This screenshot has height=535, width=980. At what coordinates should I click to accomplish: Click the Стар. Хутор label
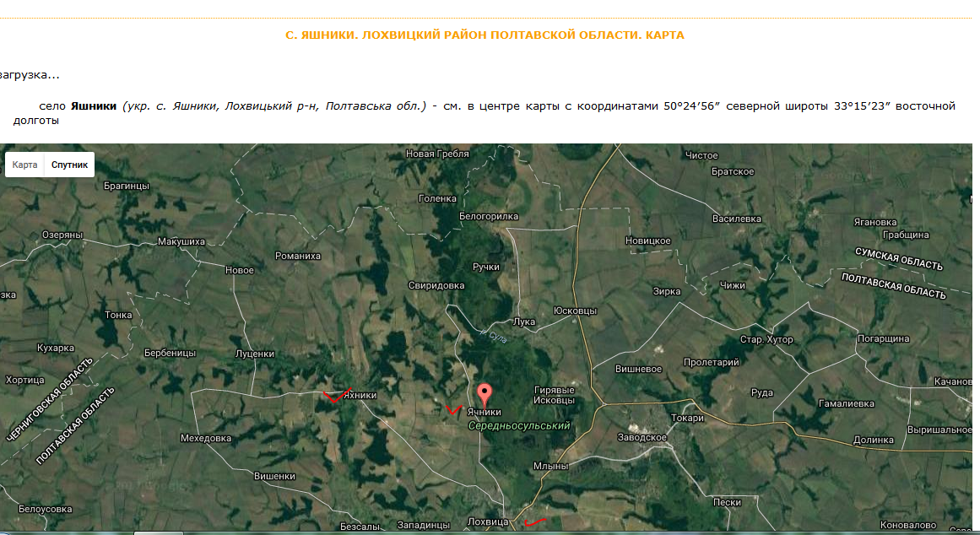[x=766, y=339]
